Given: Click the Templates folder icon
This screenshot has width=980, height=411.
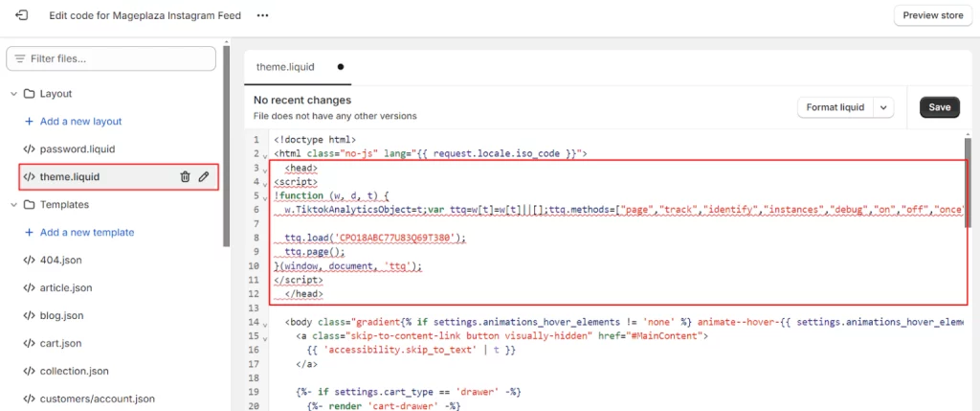Looking at the screenshot, I should tap(29, 205).
